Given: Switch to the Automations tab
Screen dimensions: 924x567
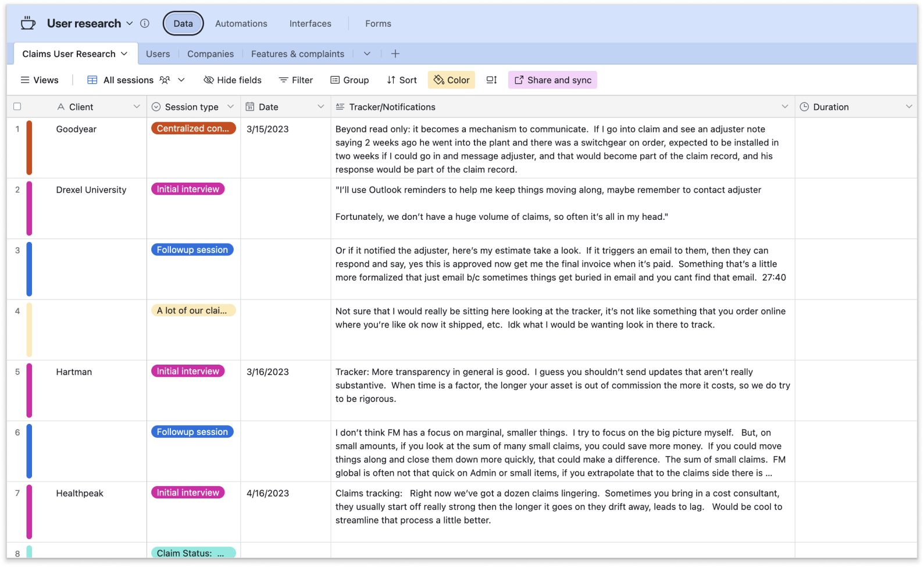Looking at the screenshot, I should coord(241,23).
